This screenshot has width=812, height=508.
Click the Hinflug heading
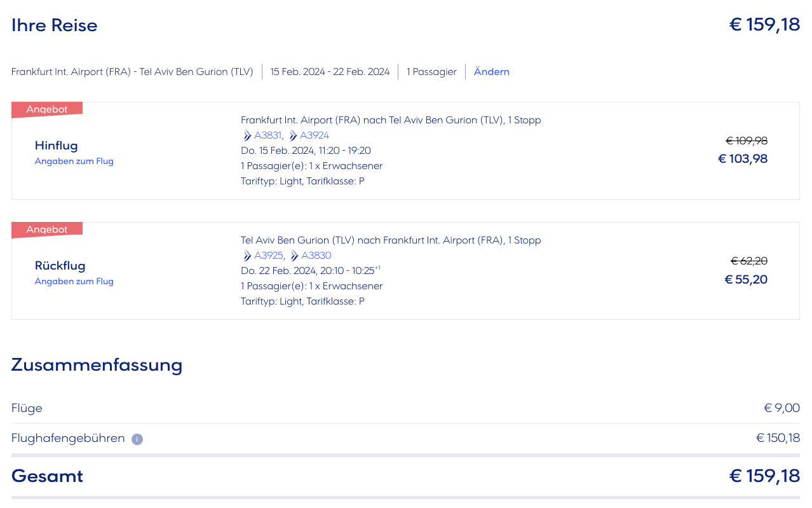pyautogui.click(x=56, y=146)
